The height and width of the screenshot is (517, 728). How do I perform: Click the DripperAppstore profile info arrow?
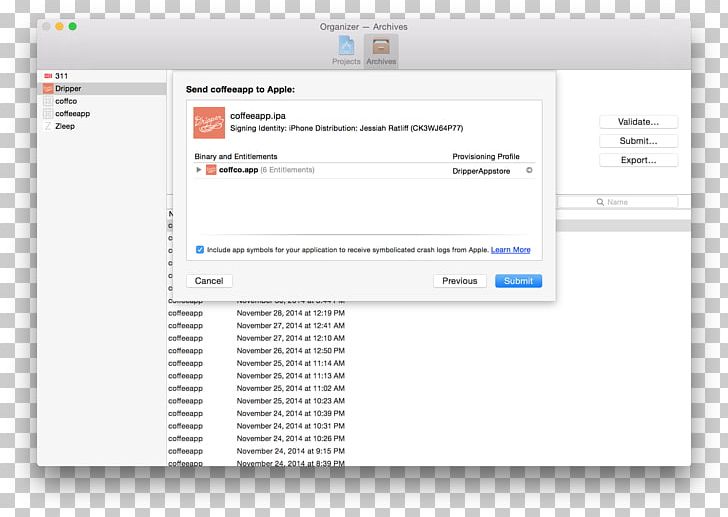pyautogui.click(x=529, y=170)
